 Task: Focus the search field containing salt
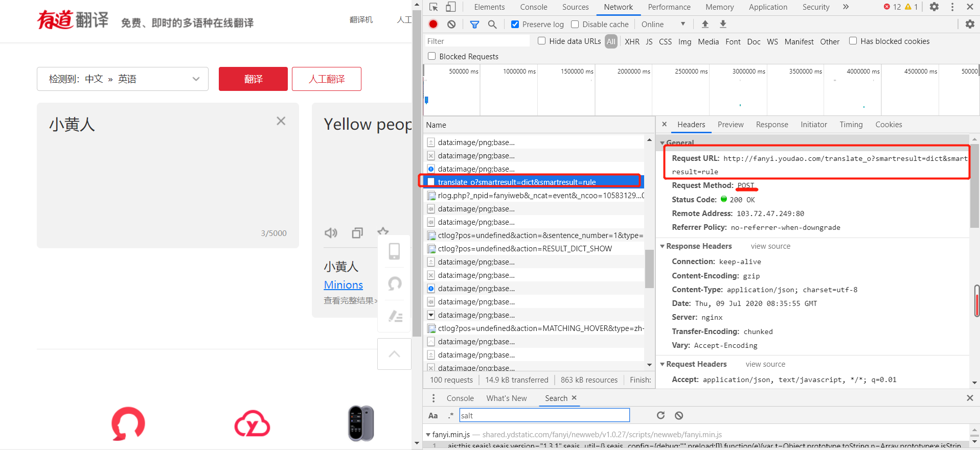[x=544, y=415]
